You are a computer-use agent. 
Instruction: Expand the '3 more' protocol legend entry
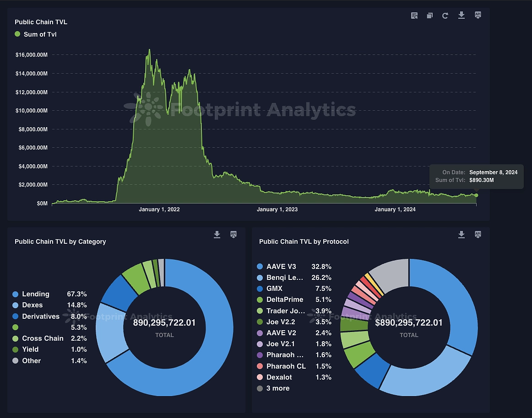(273, 389)
